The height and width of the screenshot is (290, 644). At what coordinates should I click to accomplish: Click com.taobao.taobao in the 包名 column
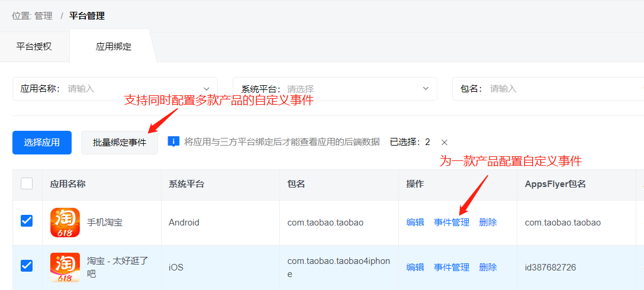coord(326,223)
